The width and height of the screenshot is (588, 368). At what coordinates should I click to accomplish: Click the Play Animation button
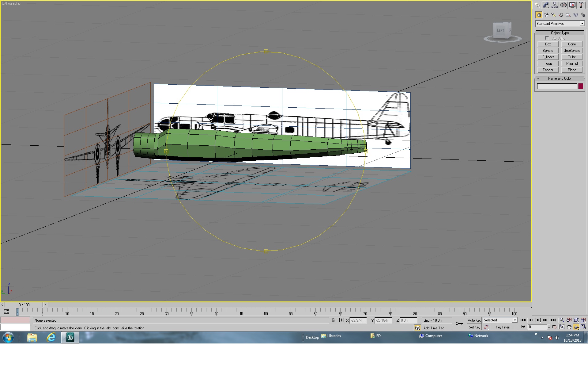click(538, 320)
